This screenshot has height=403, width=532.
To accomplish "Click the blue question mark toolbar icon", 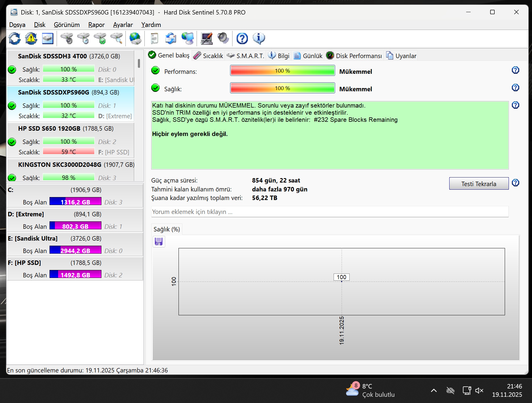I will (242, 39).
